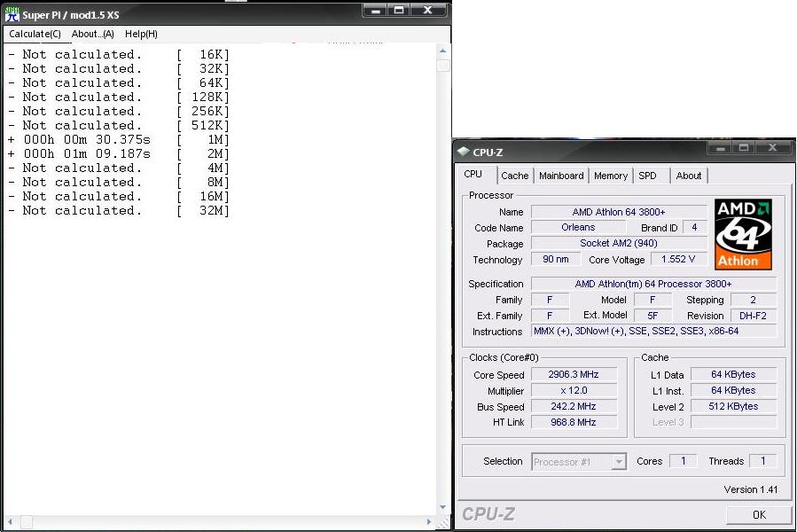Click the Name field 'AMD Athlon 64 3800+'
Image resolution: width=797 pixels, height=532 pixels.
[619, 212]
